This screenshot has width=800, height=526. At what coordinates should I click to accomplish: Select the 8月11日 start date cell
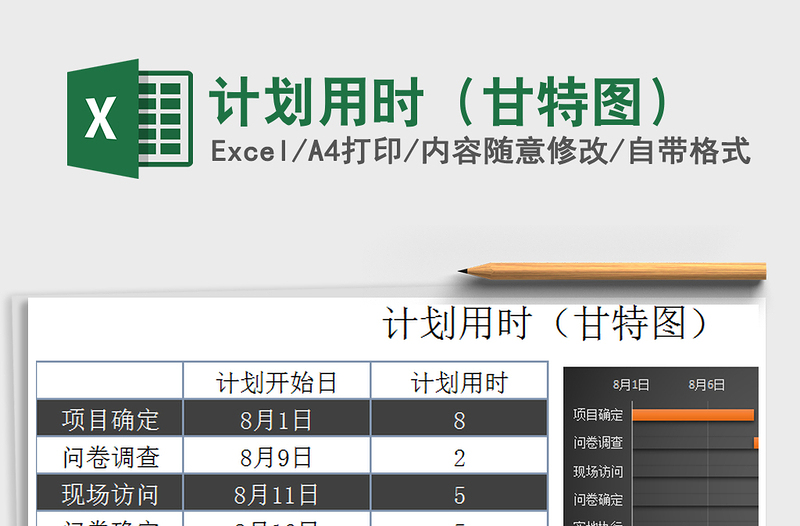(277, 492)
